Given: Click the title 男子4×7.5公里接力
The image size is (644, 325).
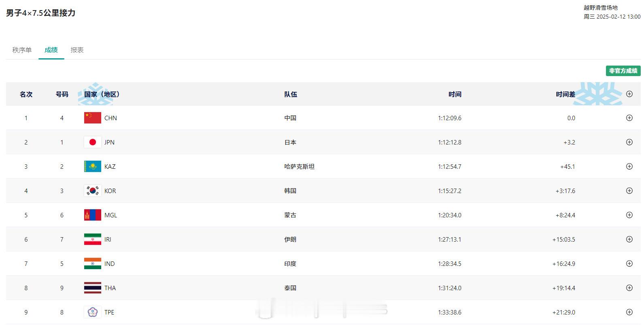Looking at the screenshot, I should pyautogui.click(x=41, y=13).
